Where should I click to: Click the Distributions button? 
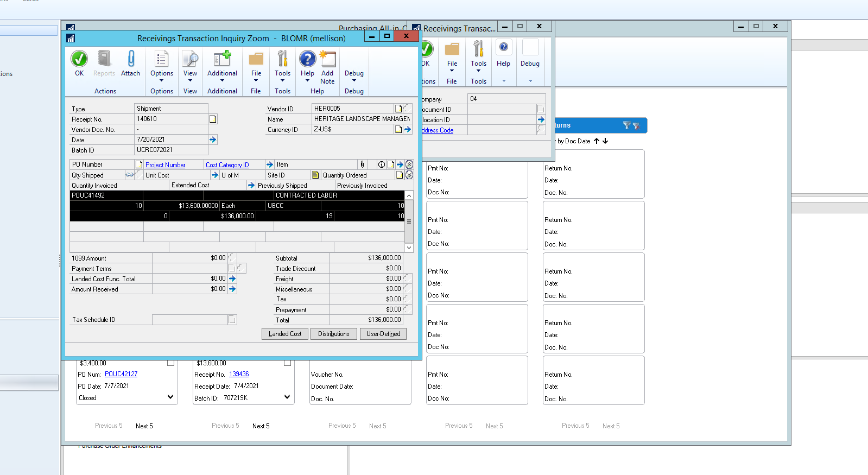(x=334, y=334)
